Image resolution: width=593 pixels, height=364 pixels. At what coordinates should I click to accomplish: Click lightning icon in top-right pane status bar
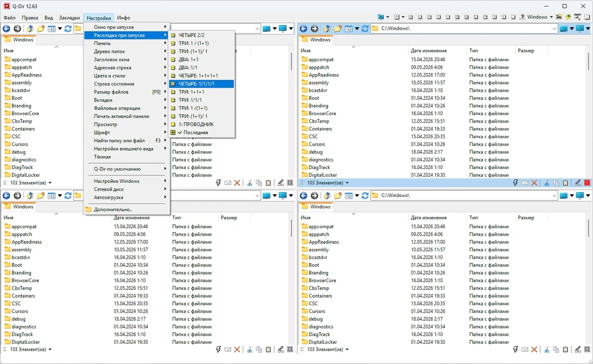click(515, 183)
